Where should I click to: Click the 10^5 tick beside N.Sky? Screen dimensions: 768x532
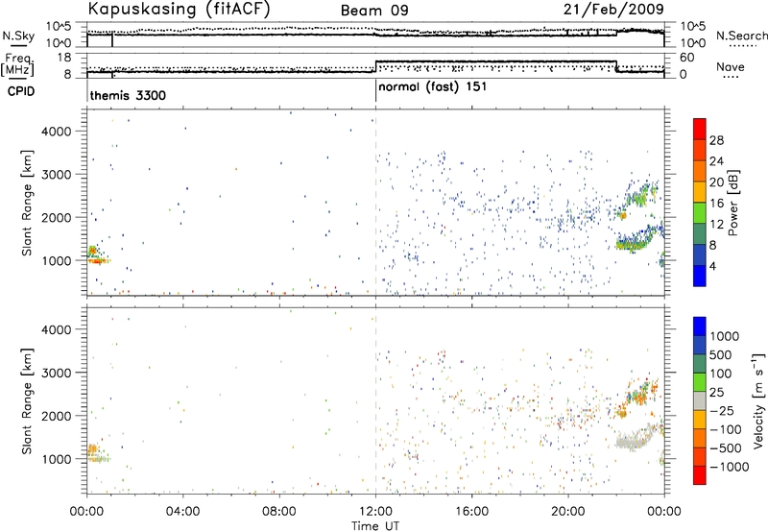click(60, 27)
